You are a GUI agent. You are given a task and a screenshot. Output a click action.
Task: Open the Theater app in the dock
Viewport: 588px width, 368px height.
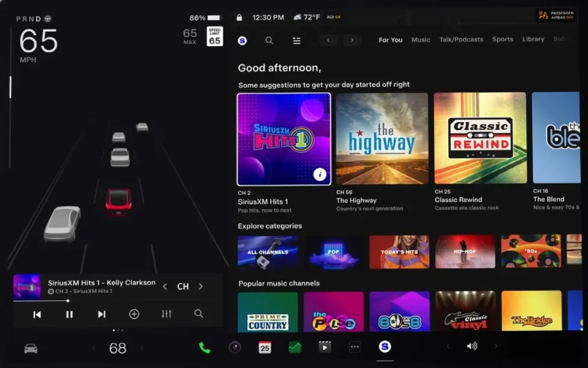pyautogui.click(x=324, y=347)
